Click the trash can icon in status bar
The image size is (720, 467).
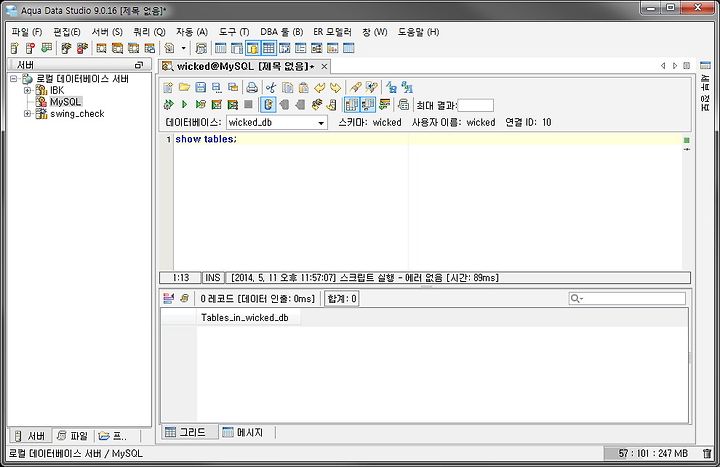(708, 453)
